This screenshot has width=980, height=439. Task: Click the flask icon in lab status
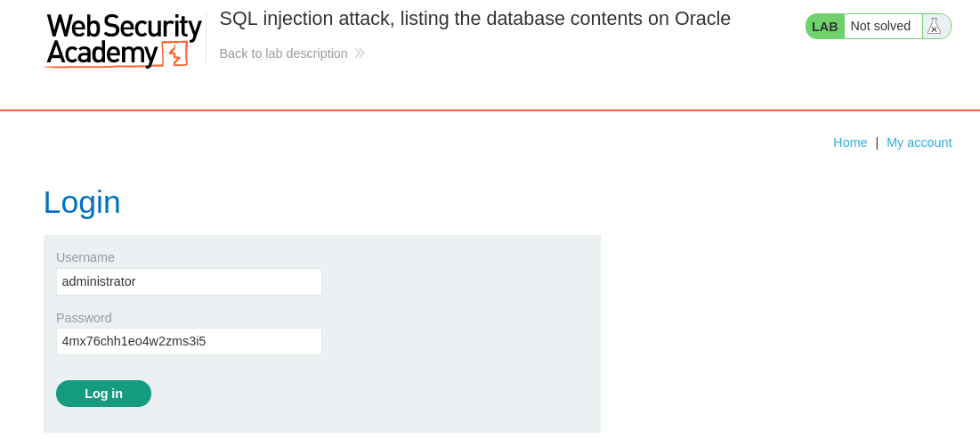click(x=934, y=26)
